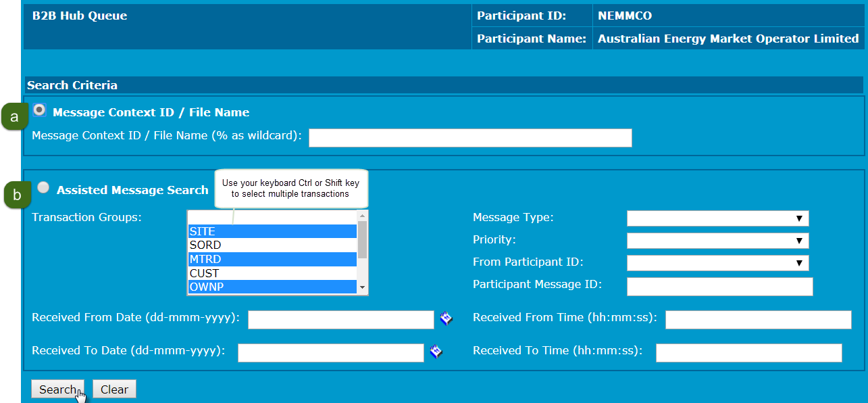Click the Search button
Screen dimensions: 868x403
pos(57,389)
